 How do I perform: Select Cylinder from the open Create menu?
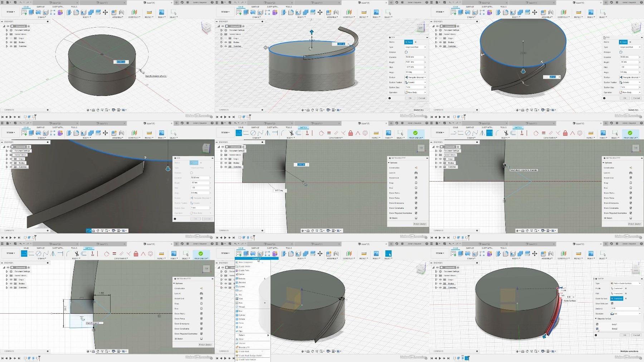pyautogui.click(x=242, y=315)
